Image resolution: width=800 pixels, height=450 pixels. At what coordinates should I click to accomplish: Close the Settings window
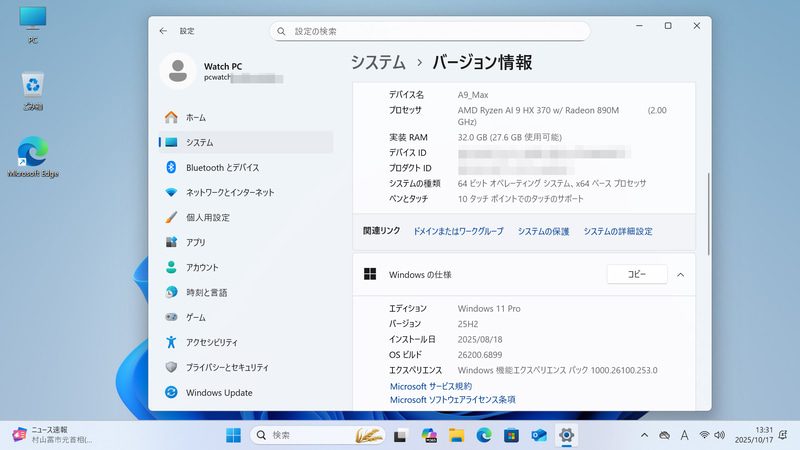coord(696,26)
